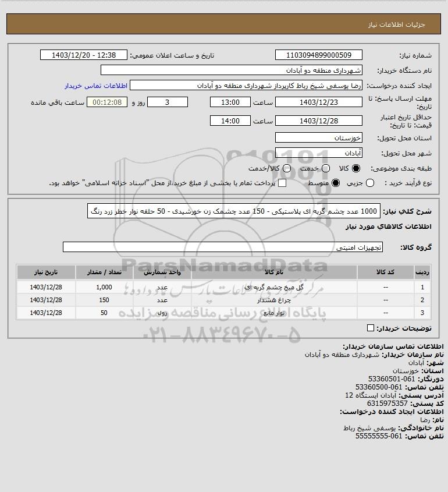Select the گل میخ چشم گربه ای row name

point(274,287)
